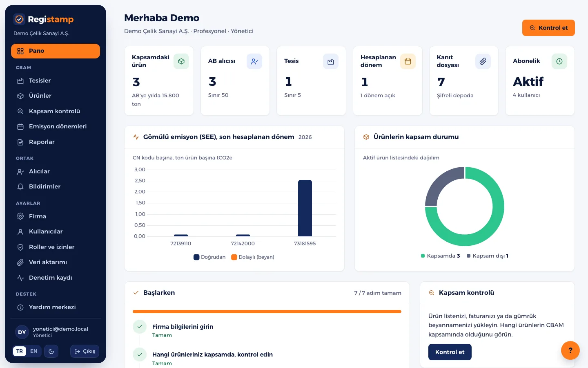Toggle the Kapsam dışı legend item
This screenshot has width=588, height=368.
tap(488, 256)
